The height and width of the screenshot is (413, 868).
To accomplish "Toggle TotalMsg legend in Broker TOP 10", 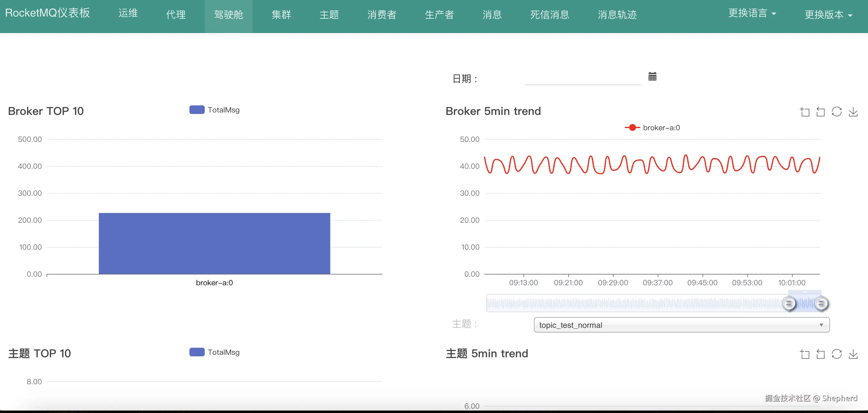I will point(214,110).
